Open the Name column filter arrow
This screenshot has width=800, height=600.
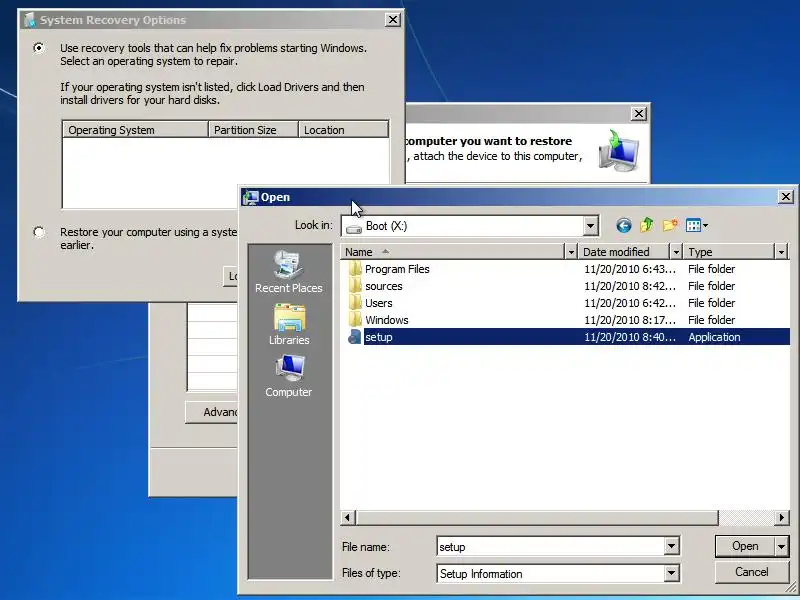click(x=571, y=252)
